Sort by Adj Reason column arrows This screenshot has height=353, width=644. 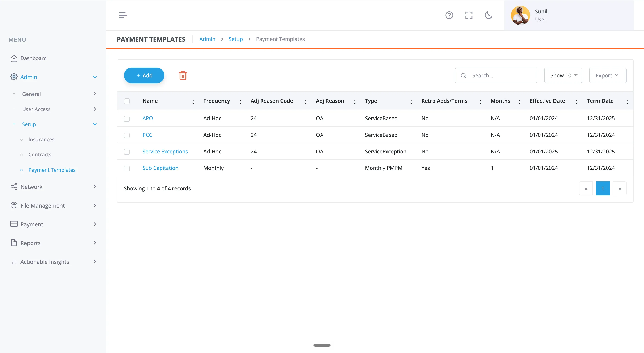[355, 102]
